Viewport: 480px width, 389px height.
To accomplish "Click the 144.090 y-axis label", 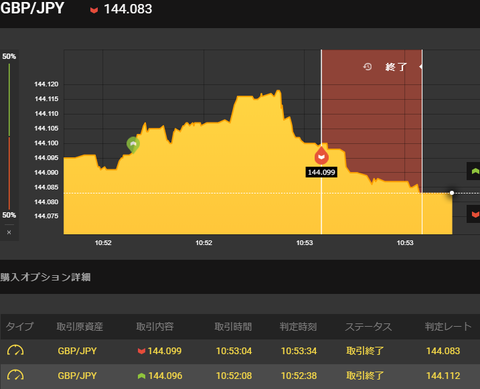I will pyautogui.click(x=46, y=172).
